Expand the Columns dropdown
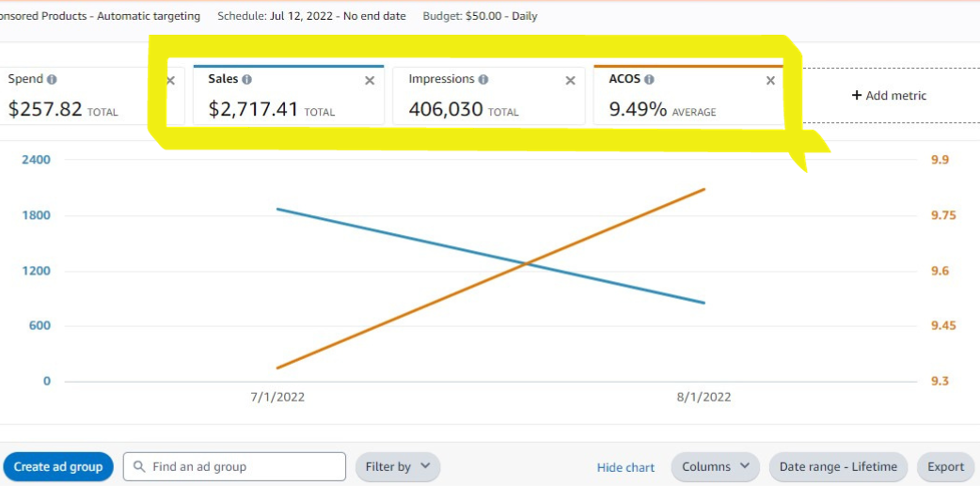 (715, 467)
